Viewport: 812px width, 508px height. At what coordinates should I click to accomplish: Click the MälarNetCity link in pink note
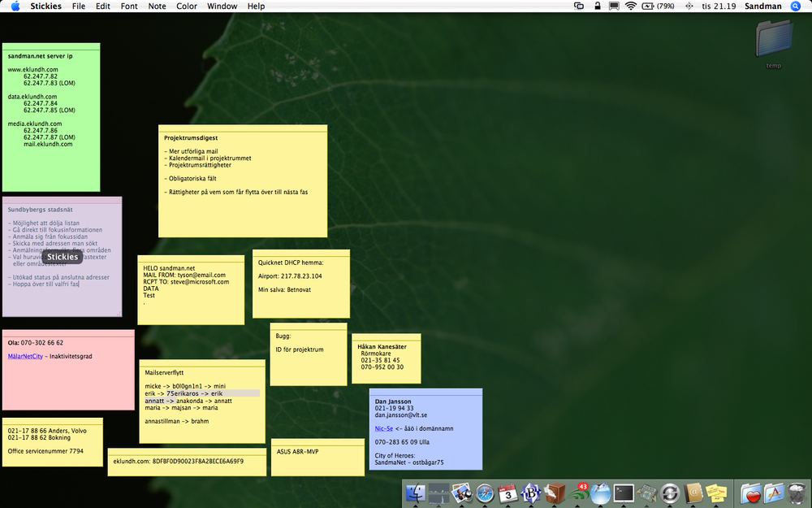point(25,356)
